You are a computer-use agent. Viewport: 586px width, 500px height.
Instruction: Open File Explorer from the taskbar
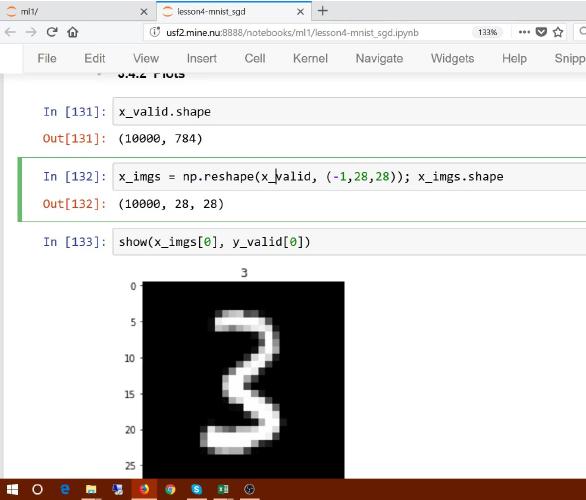pyautogui.click(x=91, y=489)
